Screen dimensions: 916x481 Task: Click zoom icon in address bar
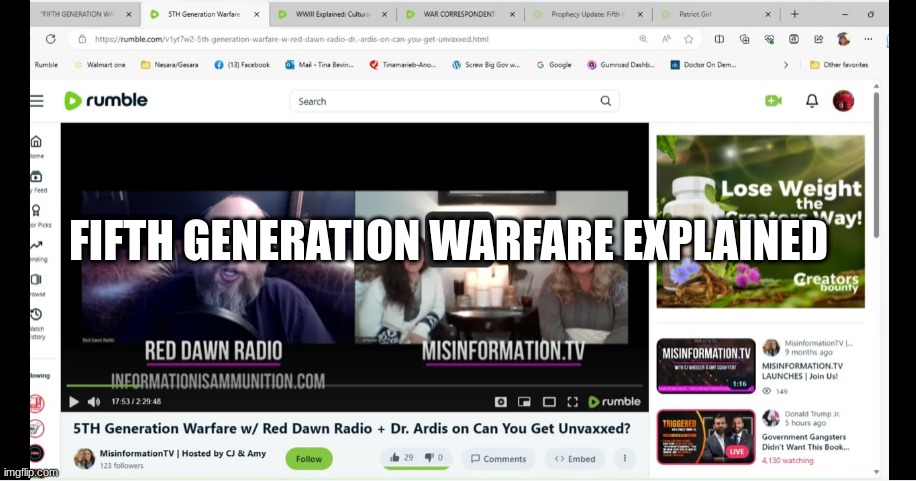(643, 39)
